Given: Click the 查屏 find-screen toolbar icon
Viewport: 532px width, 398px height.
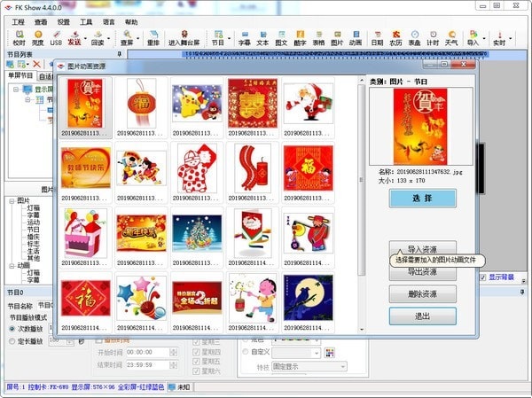Looking at the screenshot, I should pos(127,38).
